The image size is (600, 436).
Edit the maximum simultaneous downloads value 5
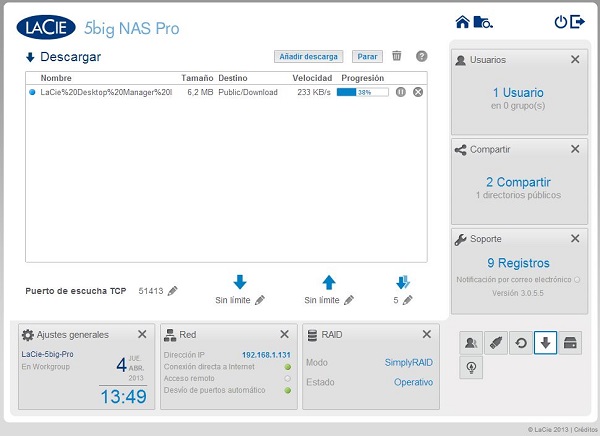(408, 300)
